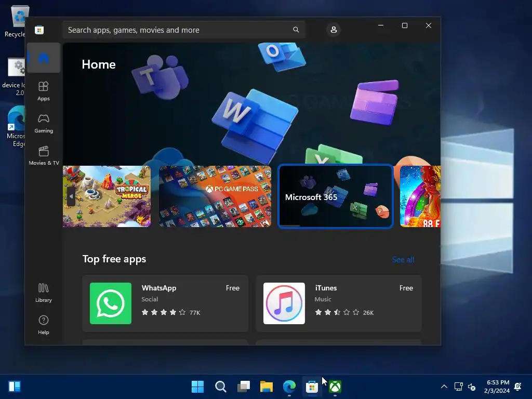Close the Microsoft Store window
Screen dimensions: 532x399
(429, 25)
